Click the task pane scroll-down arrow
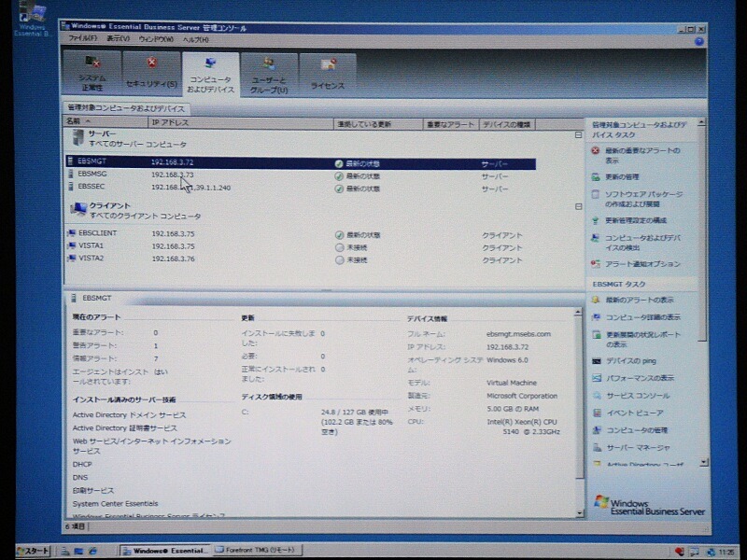Viewport: 747px width, 560px height. tap(703, 462)
